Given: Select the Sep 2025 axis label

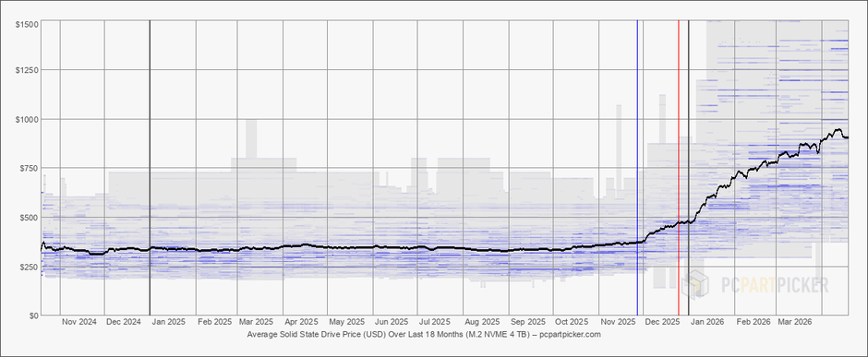Looking at the screenshot, I should 528,322.
